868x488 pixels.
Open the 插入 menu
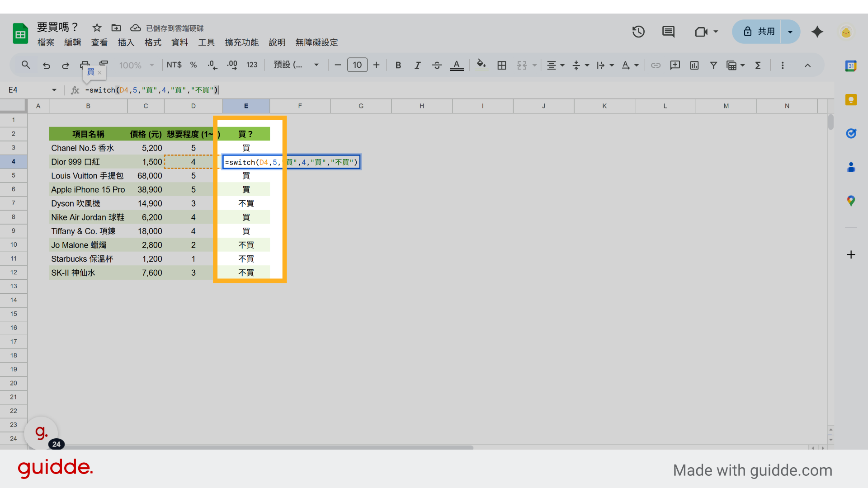tap(126, 42)
